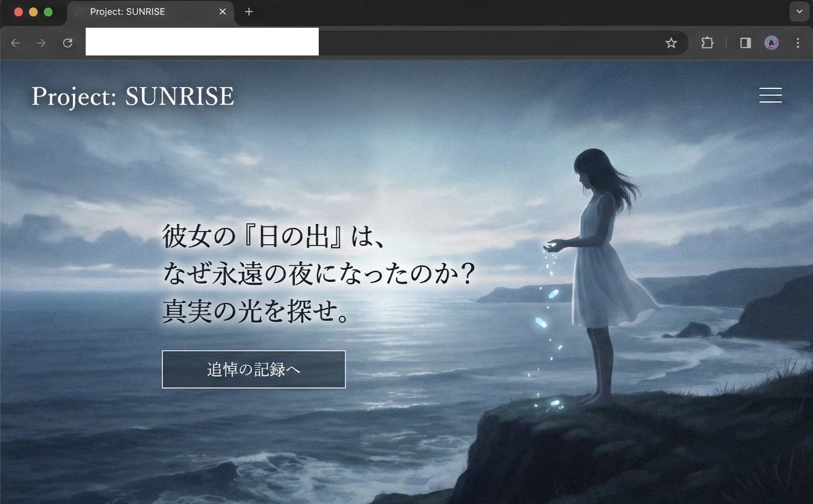Image resolution: width=813 pixels, height=504 pixels.
Task: Open a new browser tab
Action: click(x=249, y=12)
